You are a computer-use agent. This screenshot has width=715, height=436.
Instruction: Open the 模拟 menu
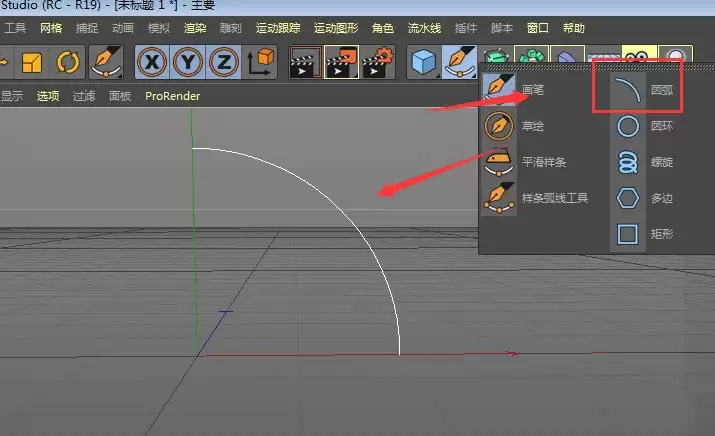pyautogui.click(x=159, y=28)
